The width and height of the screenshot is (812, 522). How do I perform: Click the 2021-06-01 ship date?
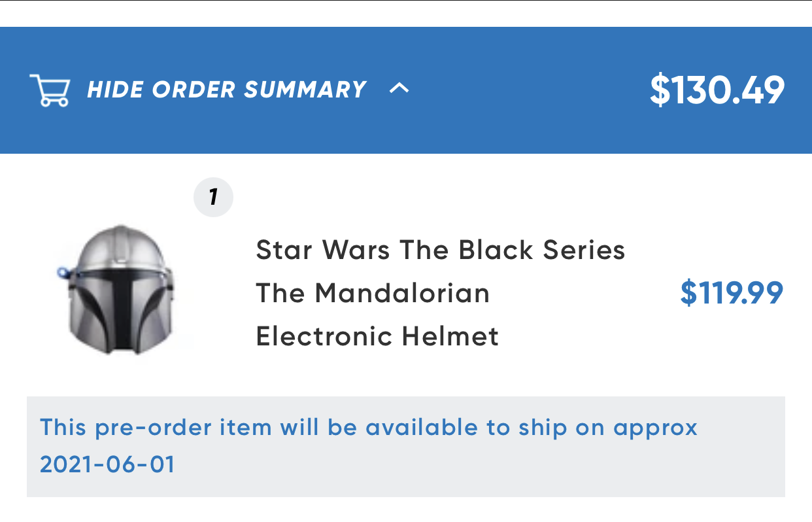click(108, 465)
